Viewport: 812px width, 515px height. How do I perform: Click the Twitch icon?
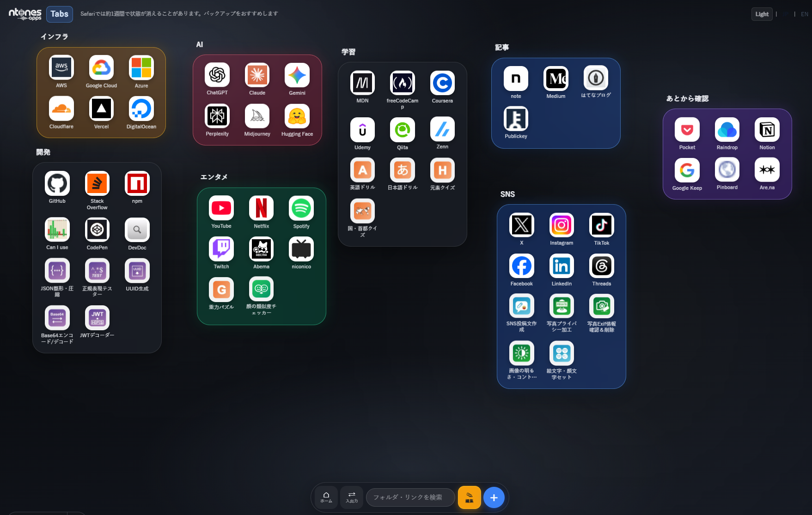tap(221, 249)
